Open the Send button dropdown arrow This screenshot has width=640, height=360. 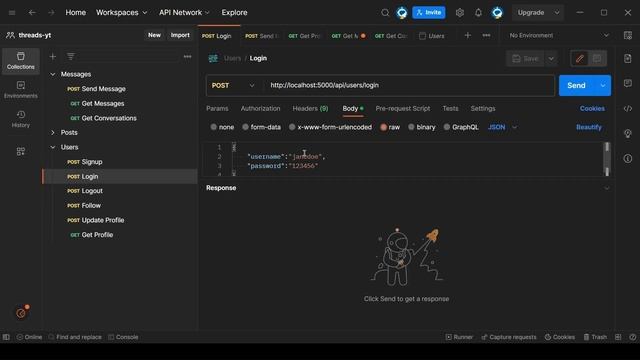(x=603, y=85)
